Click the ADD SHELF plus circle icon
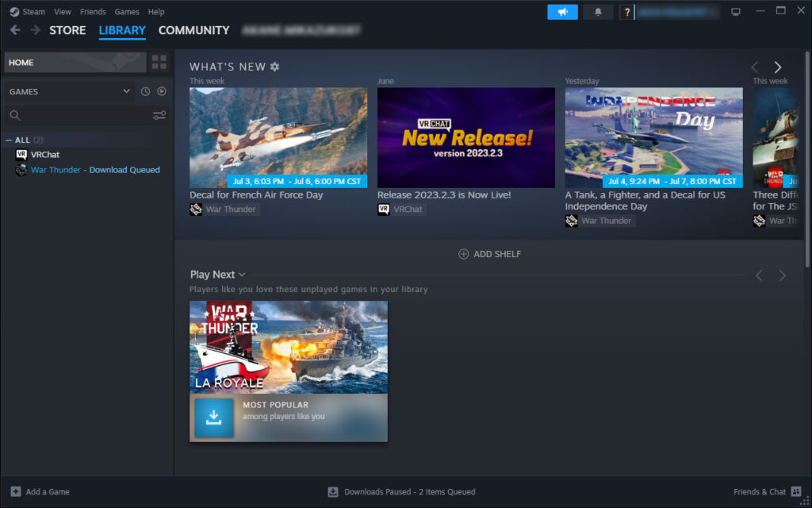The image size is (812, 508). pos(463,254)
